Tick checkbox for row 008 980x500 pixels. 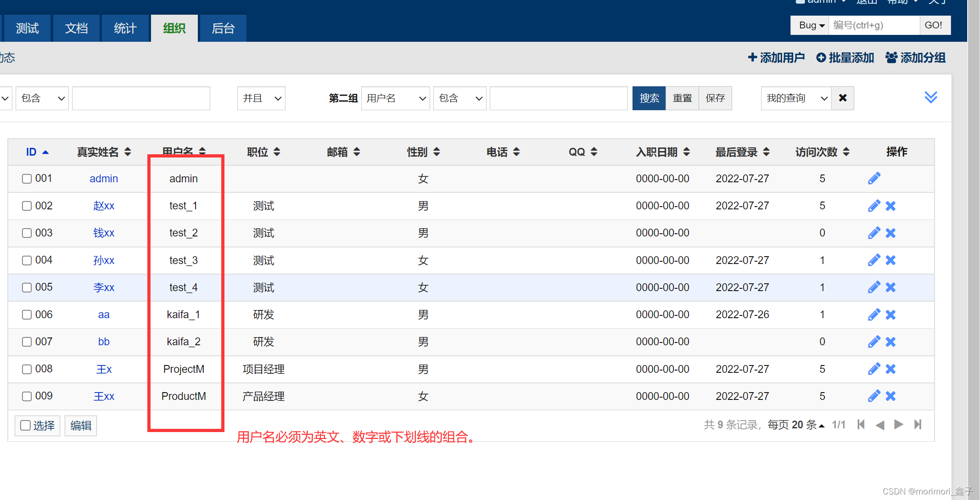pyautogui.click(x=27, y=369)
